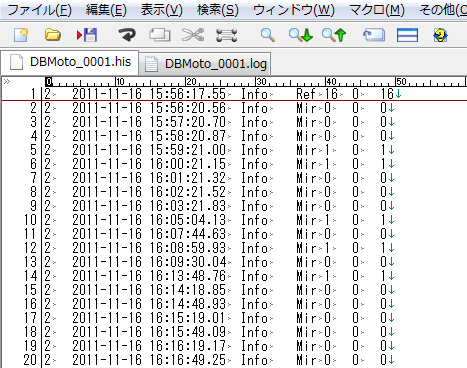The height and width of the screenshot is (368, 467).
Task: Click 'Info' on the 15:56:17.55 line
Action: pos(255,94)
